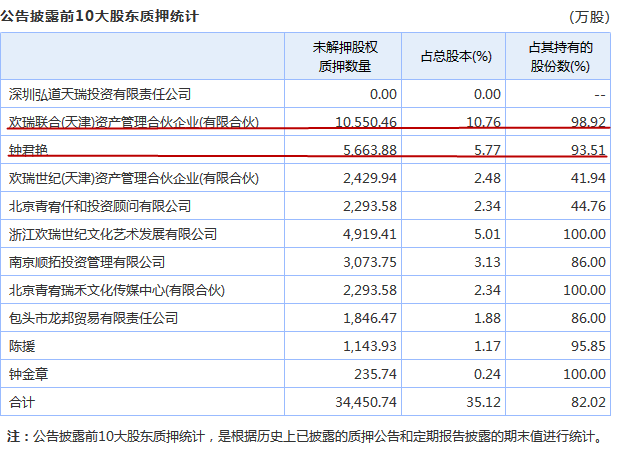Click 100.00 in 钟金章 row
This screenshot has height=452, width=621.
pyautogui.click(x=584, y=374)
